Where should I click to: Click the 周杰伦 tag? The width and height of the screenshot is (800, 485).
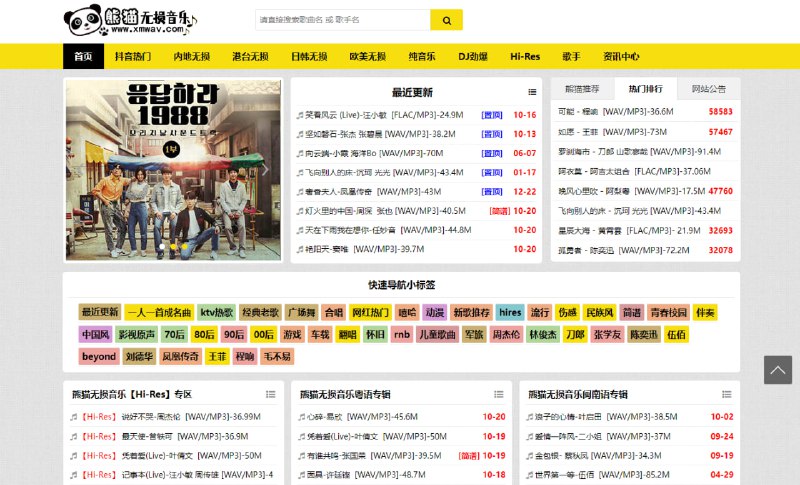click(506, 334)
